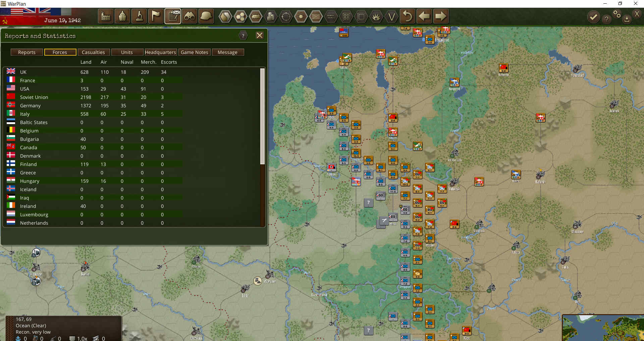Switch to the Reports tab
The height and width of the screenshot is (341, 644).
(x=27, y=52)
